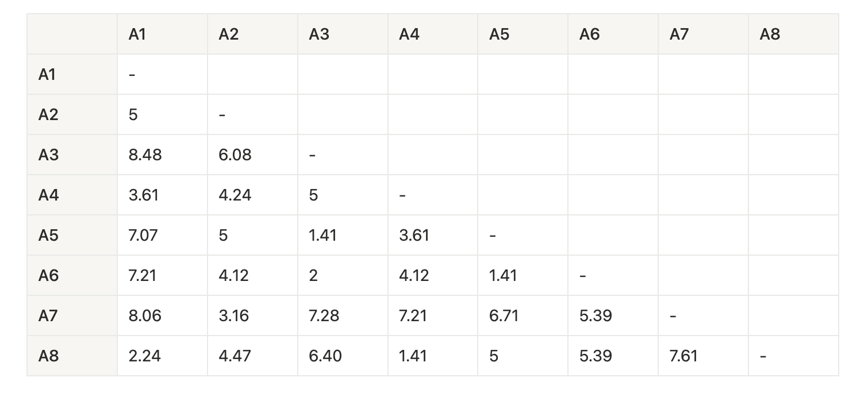Select the 2.24 cell in row A8

(x=145, y=356)
